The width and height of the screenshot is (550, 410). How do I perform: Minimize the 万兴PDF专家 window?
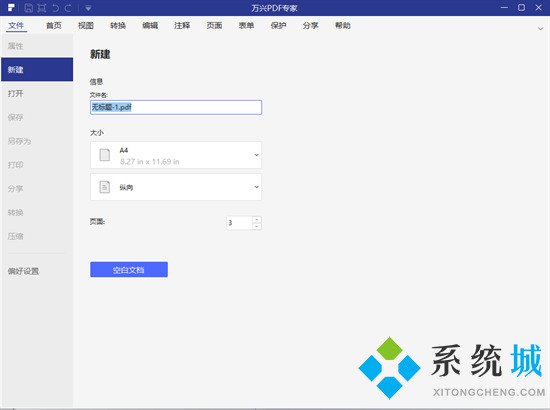[x=504, y=7]
